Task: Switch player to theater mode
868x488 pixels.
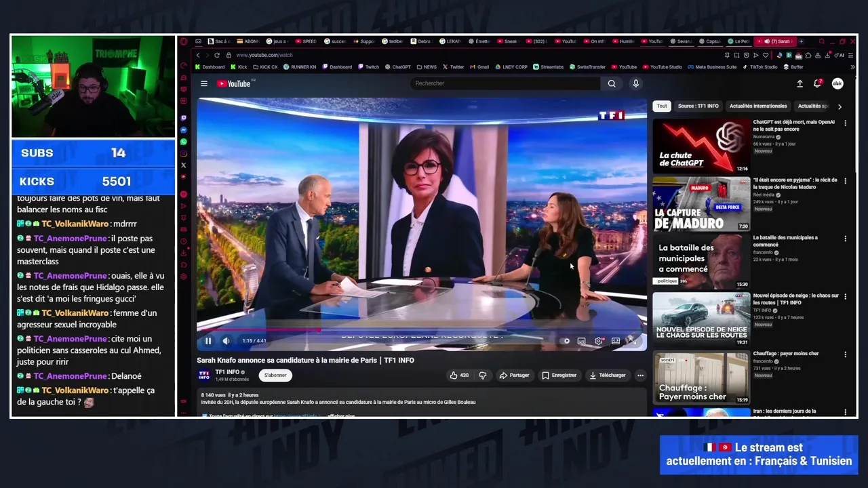Action: pyautogui.click(x=616, y=341)
